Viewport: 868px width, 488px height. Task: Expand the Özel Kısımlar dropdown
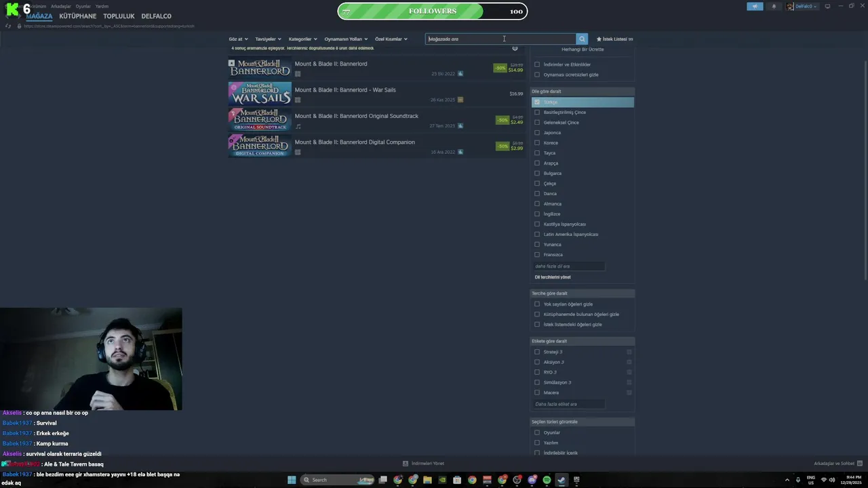click(x=391, y=39)
